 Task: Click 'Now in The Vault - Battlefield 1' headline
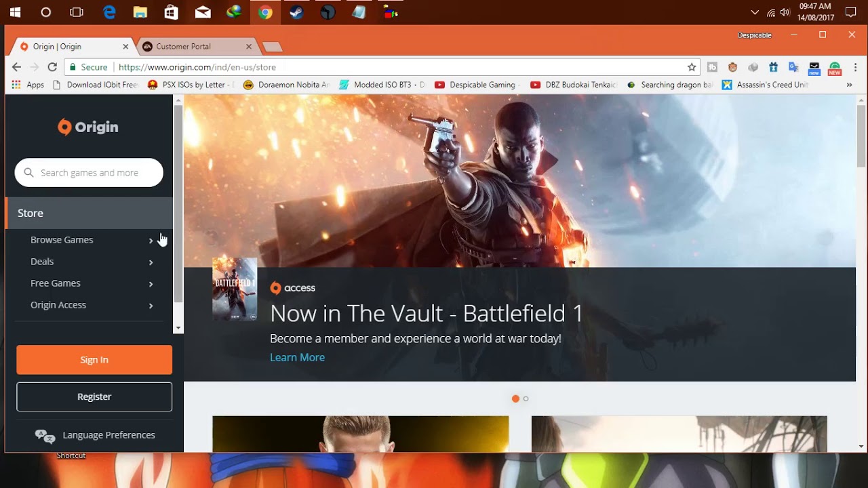[x=427, y=313]
